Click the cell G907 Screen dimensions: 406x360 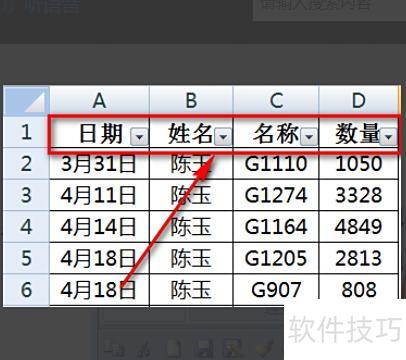click(x=276, y=290)
